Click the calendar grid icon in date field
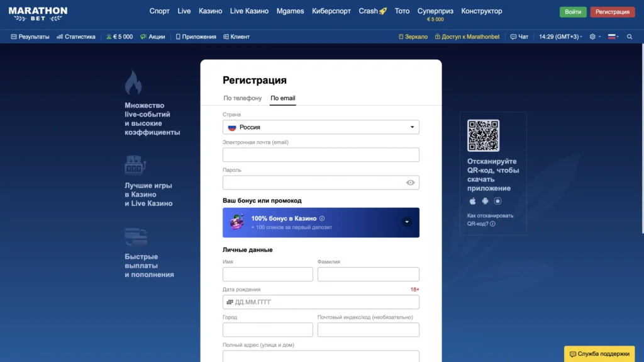 pyautogui.click(x=230, y=302)
